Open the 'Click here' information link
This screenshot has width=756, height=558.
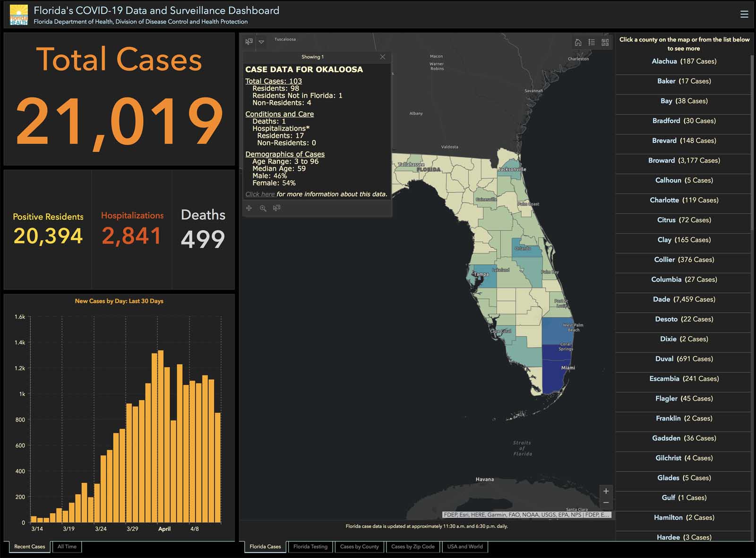point(260,194)
